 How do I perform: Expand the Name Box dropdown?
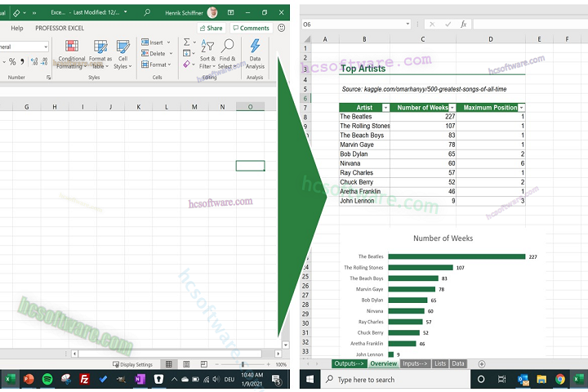408,24
